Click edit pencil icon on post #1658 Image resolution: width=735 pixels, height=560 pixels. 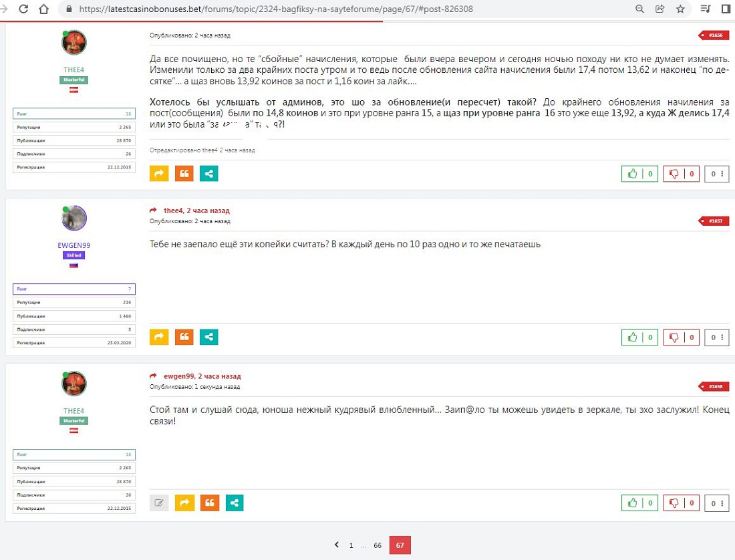point(159,503)
